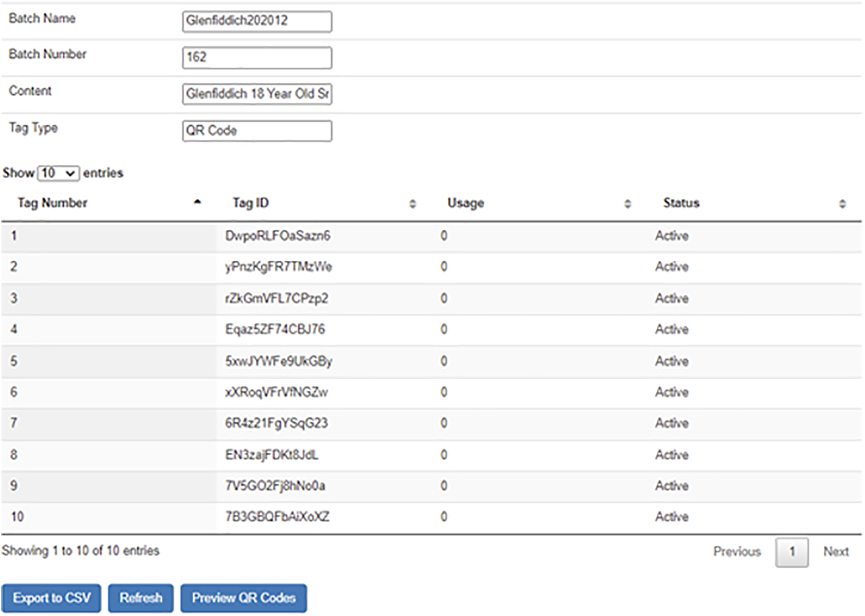Sort table by Tag Number arrow icon
This screenshot has width=865, height=616.
coord(197,202)
